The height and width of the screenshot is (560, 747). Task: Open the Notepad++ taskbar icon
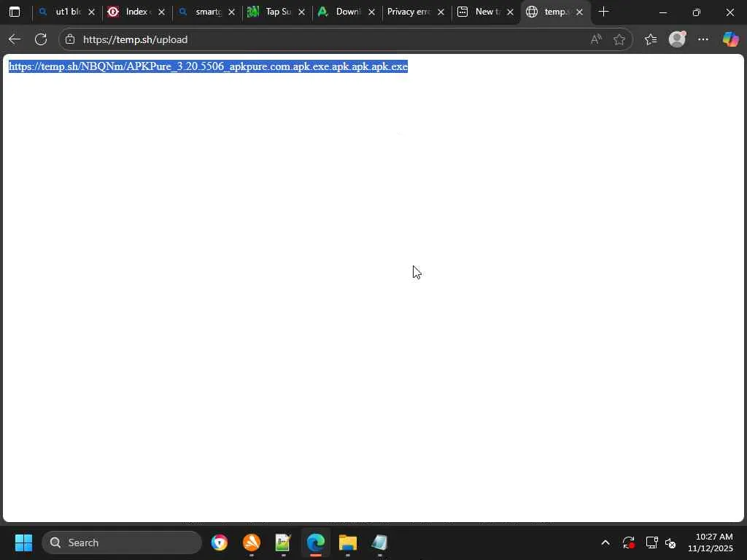tap(283, 542)
